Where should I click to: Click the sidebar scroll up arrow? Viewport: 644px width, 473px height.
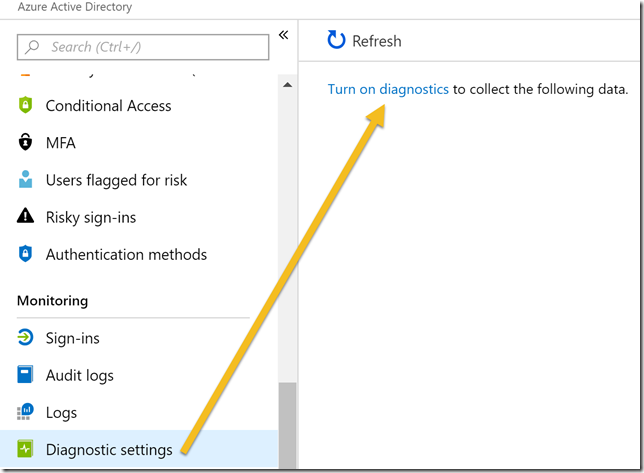(x=288, y=85)
